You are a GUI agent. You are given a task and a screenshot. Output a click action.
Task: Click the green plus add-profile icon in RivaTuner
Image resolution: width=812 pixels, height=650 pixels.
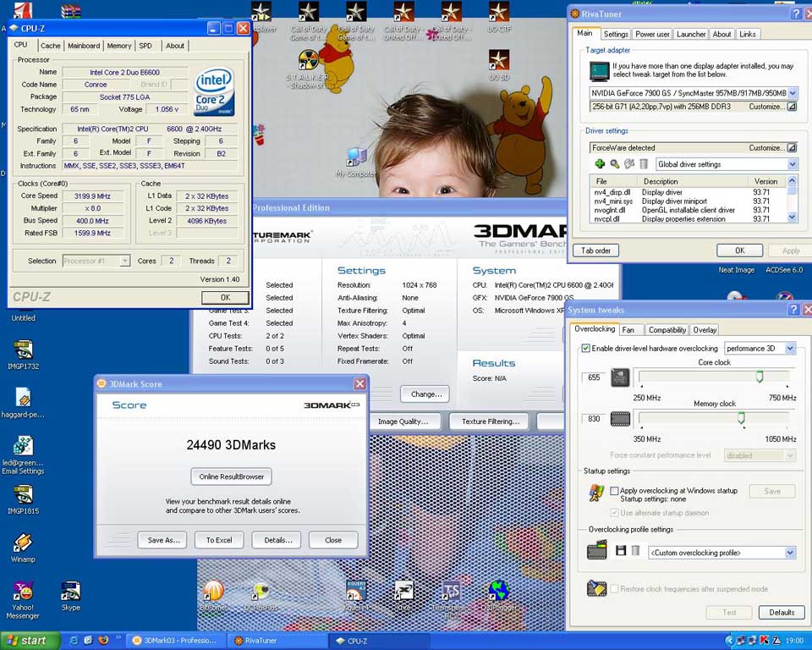[600, 164]
